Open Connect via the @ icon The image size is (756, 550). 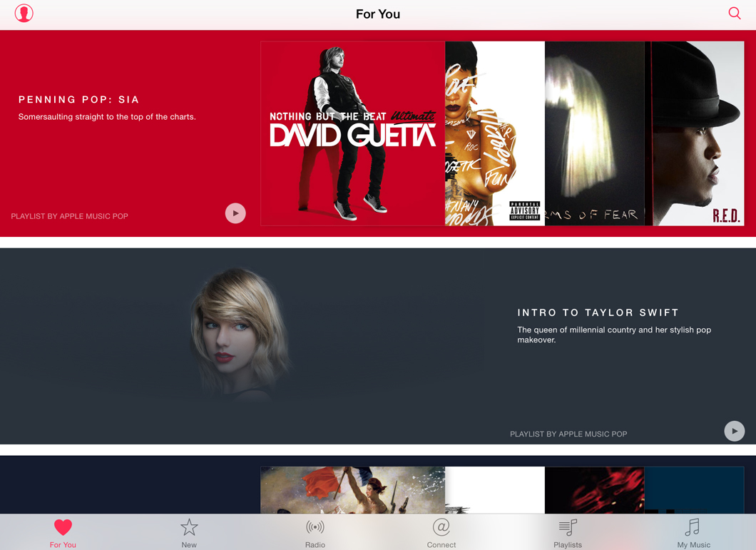(441, 526)
